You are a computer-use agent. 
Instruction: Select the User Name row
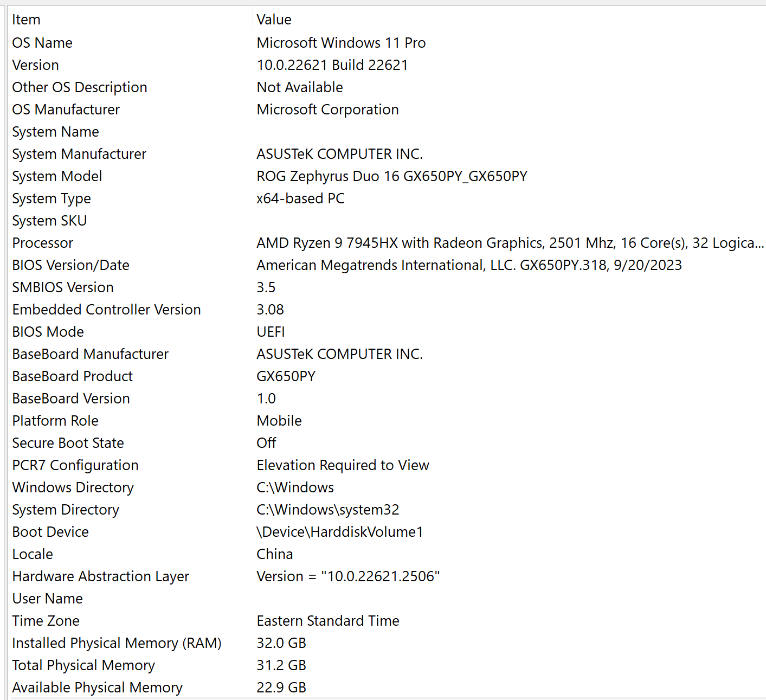(48, 599)
